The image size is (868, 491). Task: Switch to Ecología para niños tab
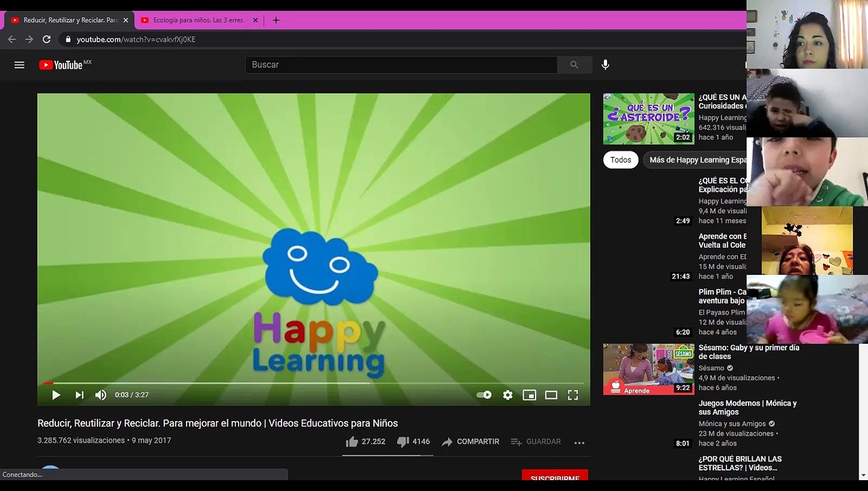point(196,20)
